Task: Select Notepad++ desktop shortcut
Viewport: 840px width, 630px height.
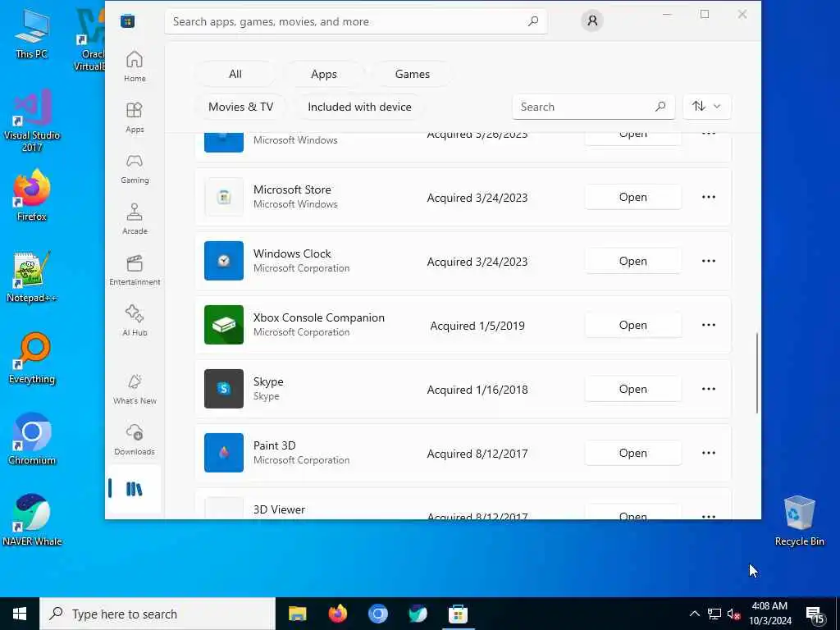Action: pos(32,277)
